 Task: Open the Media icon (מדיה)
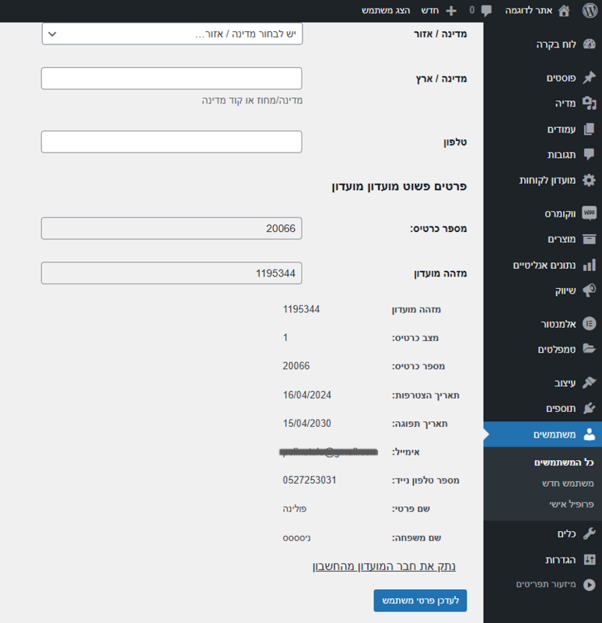(x=589, y=103)
